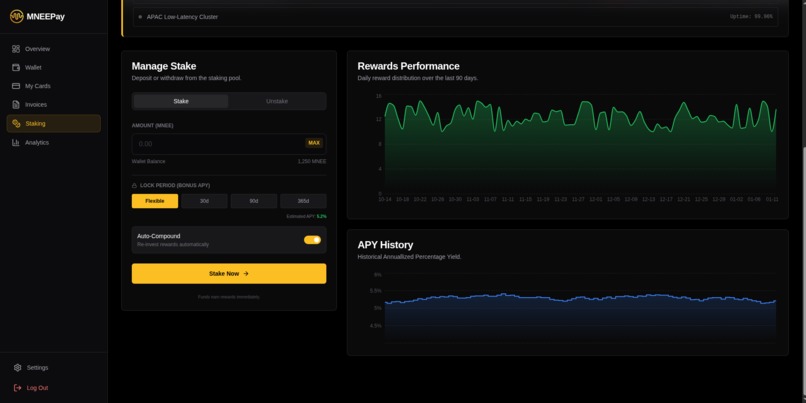Click the Analytics bar chart icon
The image size is (806, 403).
point(16,142)
